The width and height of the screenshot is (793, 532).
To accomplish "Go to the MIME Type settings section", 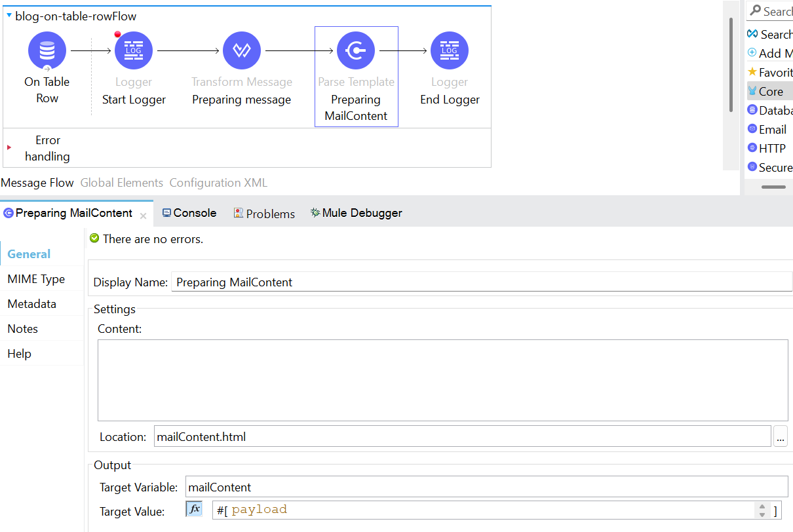I will click(x=36, y=279).
